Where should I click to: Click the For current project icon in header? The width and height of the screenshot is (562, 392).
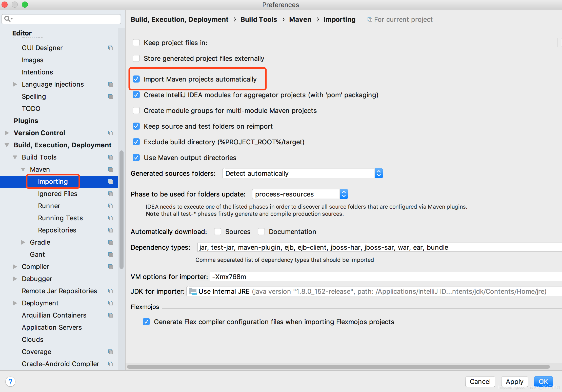tap(370, 19)
